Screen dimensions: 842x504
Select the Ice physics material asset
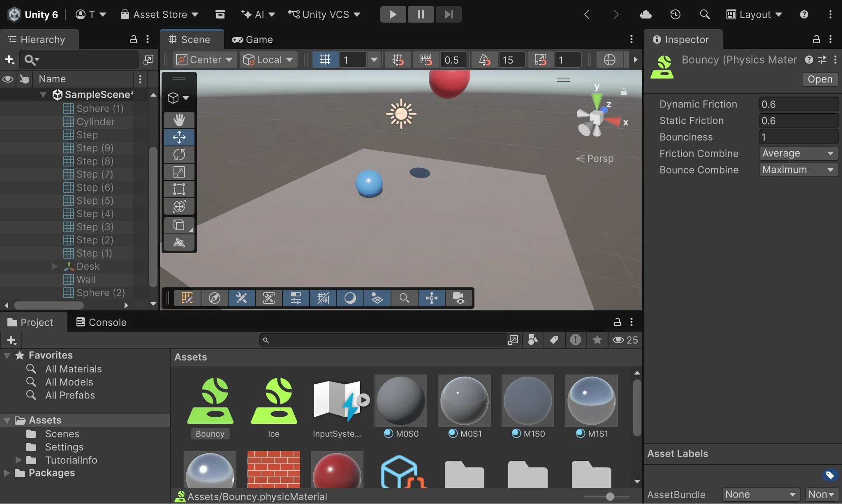274,407
